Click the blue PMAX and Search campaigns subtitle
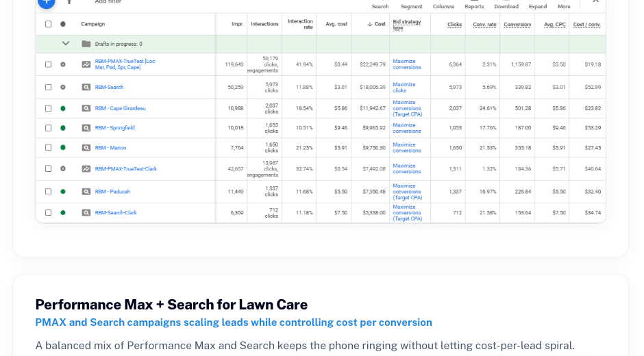 (x=234, y=322)
